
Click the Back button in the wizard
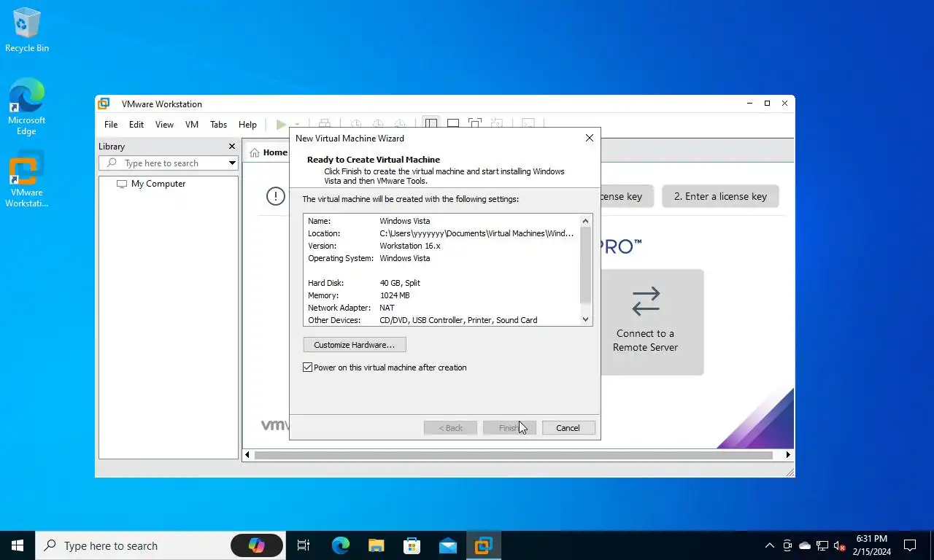point(450,428)
